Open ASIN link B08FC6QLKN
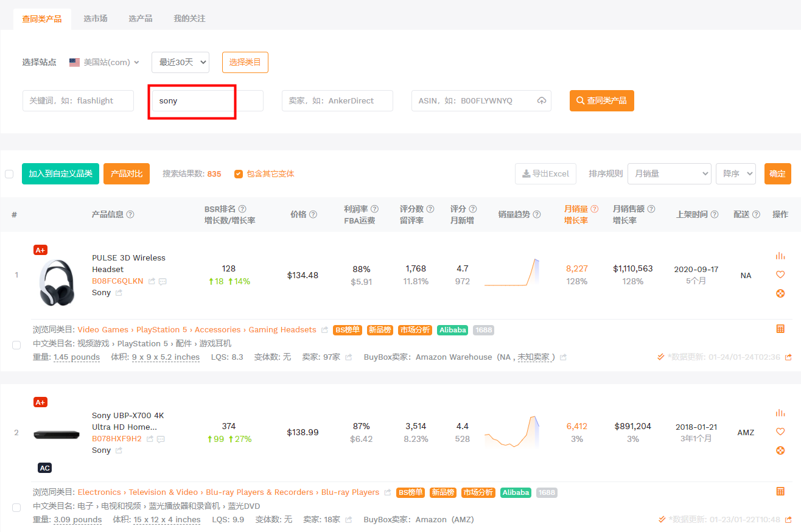The height and width of the screenshot is (532, 801). [117, 281]
